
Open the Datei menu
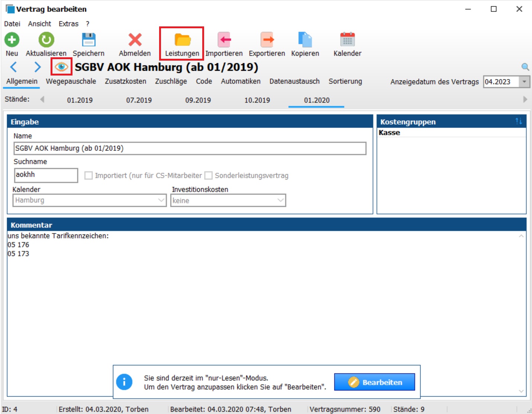12,24
